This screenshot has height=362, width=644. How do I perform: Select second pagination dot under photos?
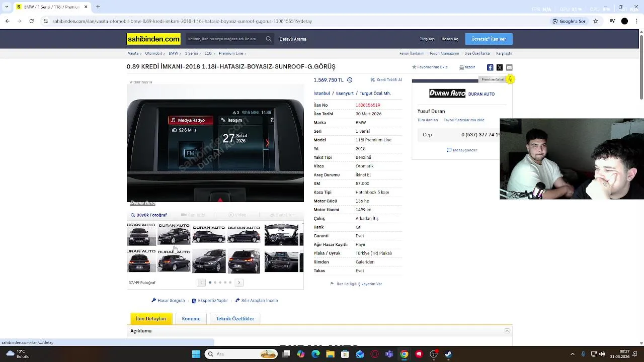(x=215, y=283)
